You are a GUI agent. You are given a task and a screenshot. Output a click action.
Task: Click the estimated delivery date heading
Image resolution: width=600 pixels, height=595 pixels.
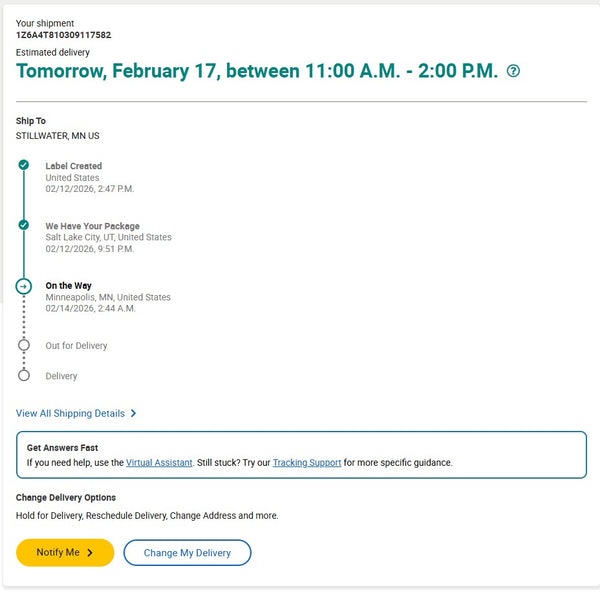tap(257, 71)
